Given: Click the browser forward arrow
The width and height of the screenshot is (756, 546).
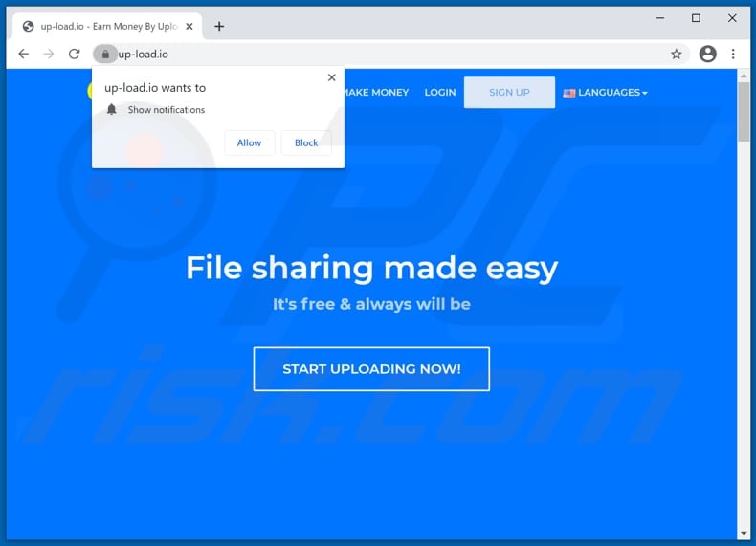Looking at the screenshot, I should [49, 55].
